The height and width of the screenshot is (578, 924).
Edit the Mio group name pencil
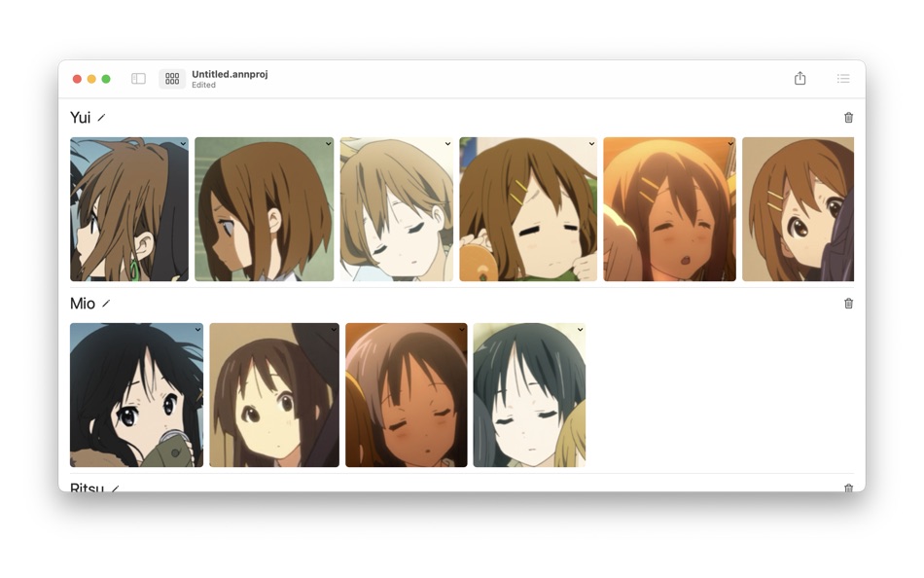[106, 304]
